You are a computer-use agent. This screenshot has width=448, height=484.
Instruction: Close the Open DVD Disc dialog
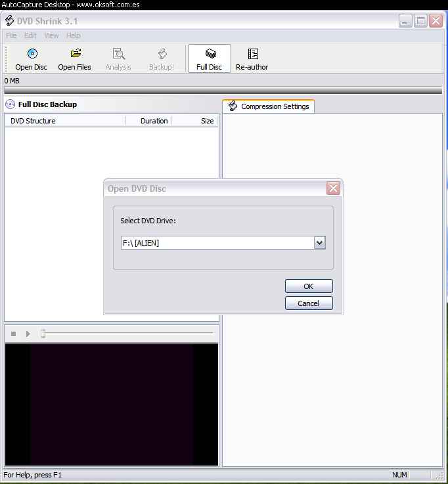point(333,188)
